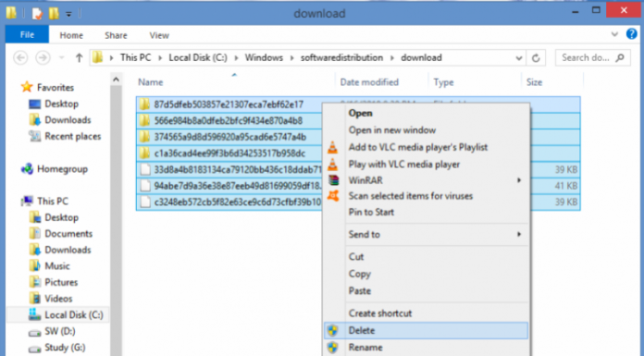
Task: Click the Refresh button in address bar
Action: point(536,58)
